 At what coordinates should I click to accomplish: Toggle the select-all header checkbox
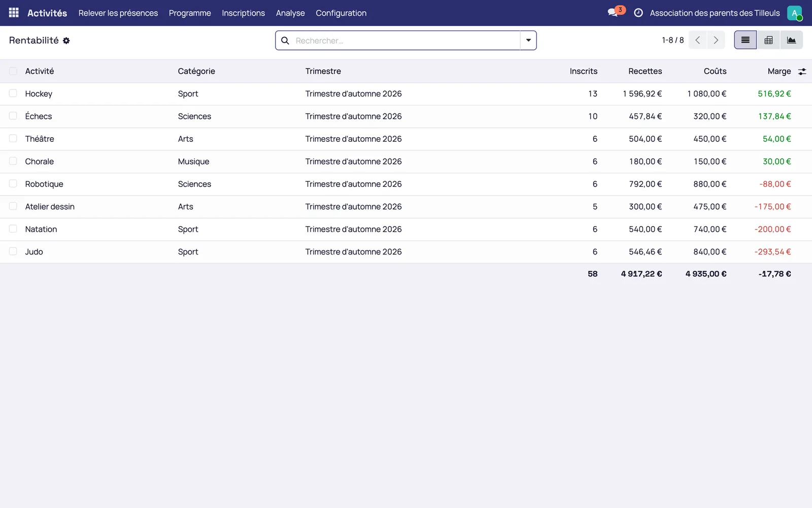click(x=13, y=71)
